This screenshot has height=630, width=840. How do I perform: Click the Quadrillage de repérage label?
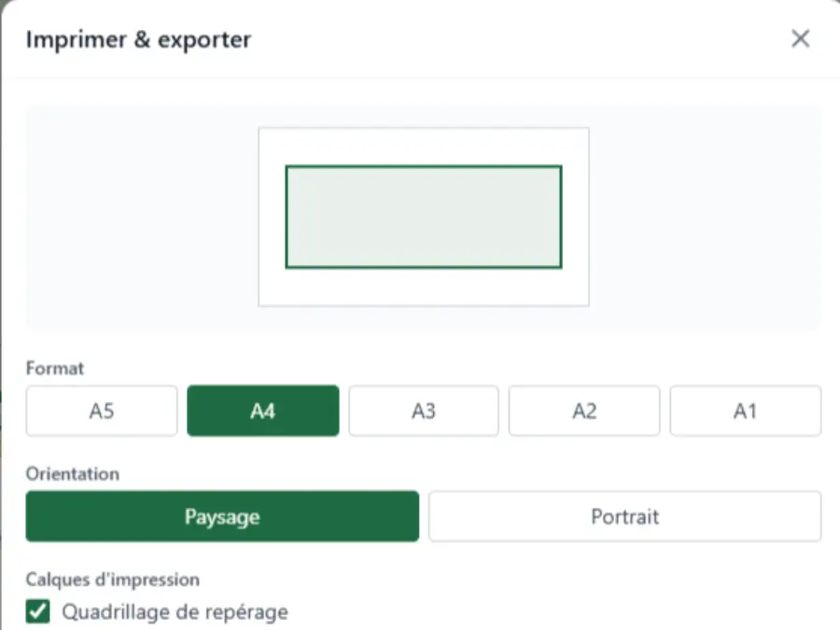[x=175, y=611]
